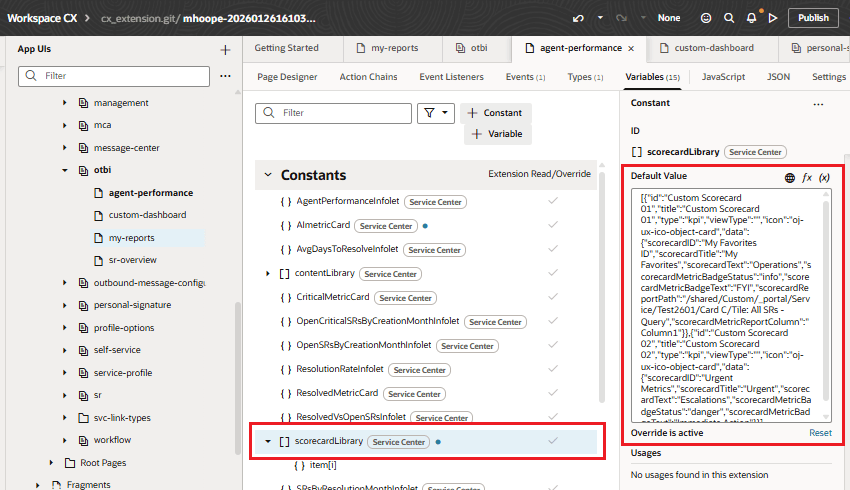Open the Settings tab
The height and width of the screenshot is (490, 850).
pos(829,77)
